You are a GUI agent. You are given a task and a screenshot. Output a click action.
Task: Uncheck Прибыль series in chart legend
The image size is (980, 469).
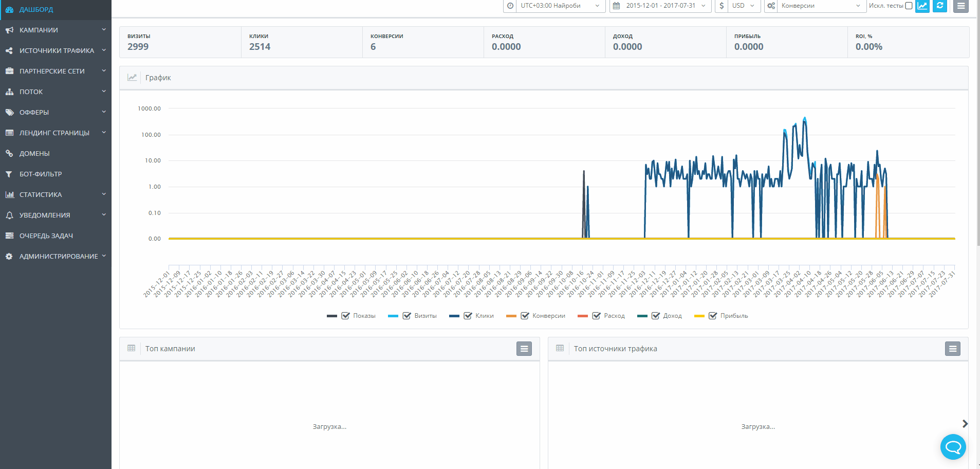tap(713, 316)
